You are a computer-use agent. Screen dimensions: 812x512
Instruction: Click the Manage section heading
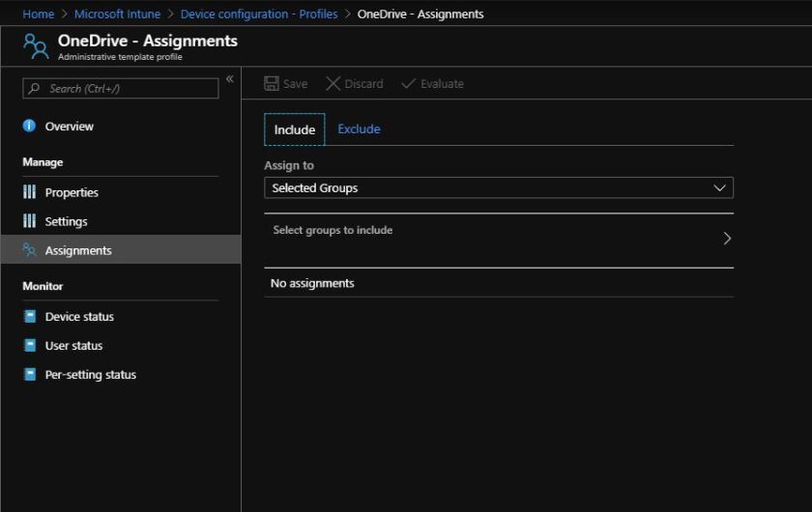[x=43, y=162]
